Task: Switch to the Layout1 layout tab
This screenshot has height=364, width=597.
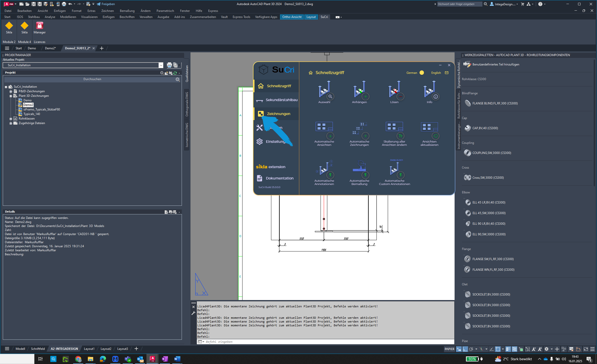Action: tap(89, 349)
